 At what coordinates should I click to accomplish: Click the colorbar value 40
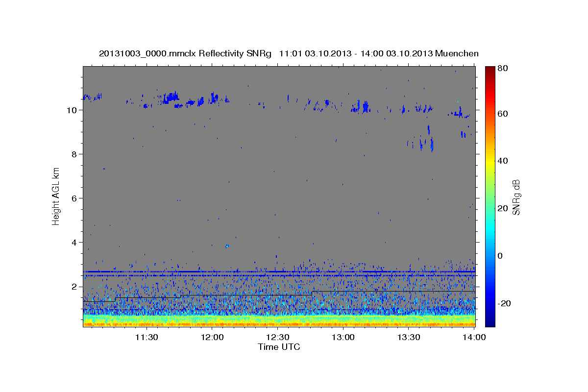(502, 161)
